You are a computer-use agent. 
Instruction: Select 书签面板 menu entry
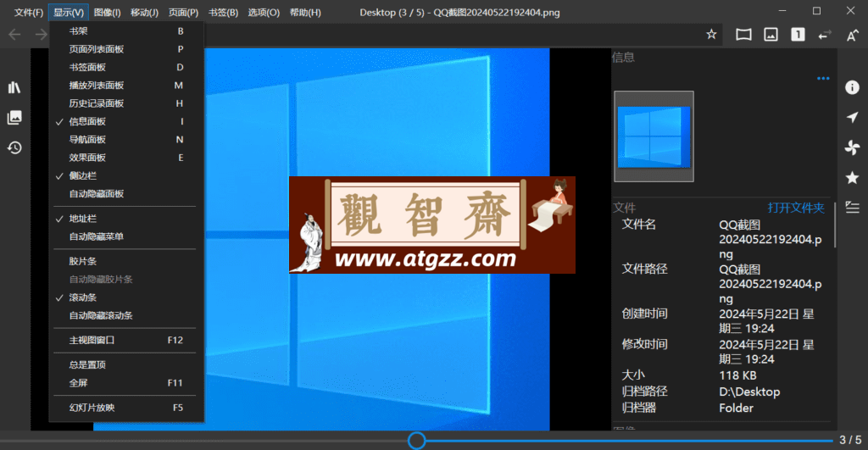click(x=126, y=67)
